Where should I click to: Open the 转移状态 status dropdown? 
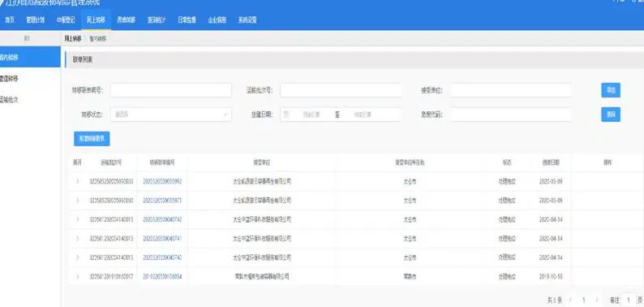(171, 115)
